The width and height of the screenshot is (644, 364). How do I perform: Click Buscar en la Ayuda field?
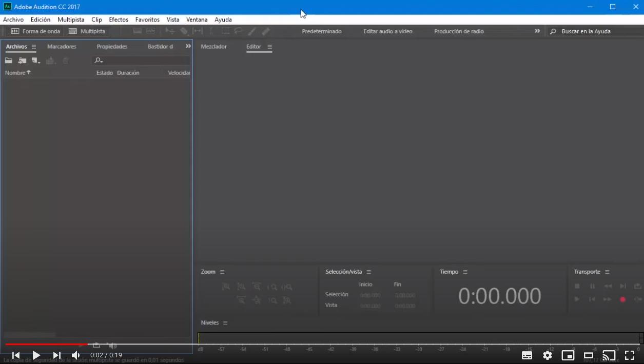pyautogui.click(x=594, y=31)
